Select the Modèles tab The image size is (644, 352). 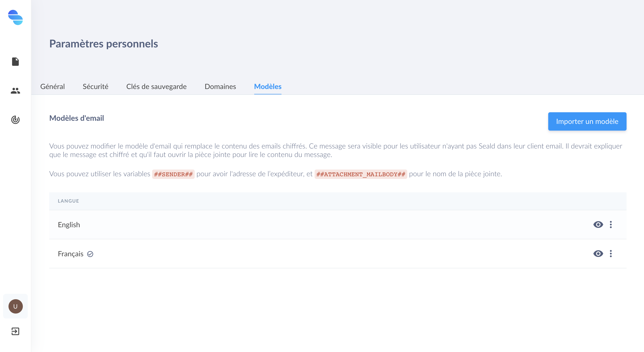click(268, 87)
